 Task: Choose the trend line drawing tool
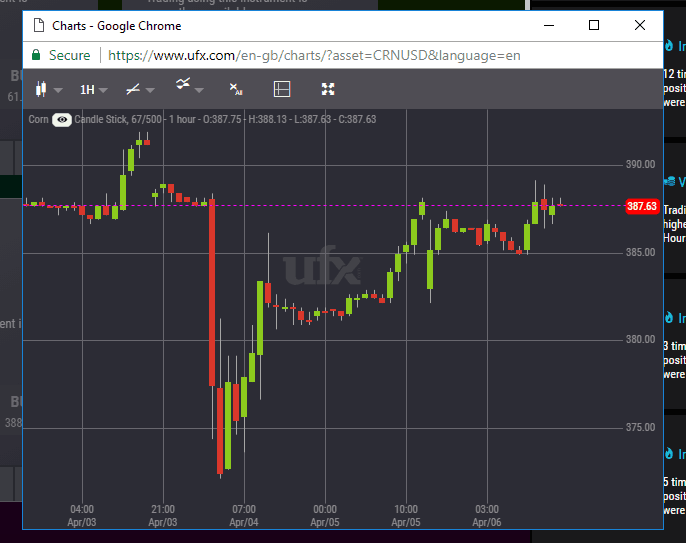[133, 90]
